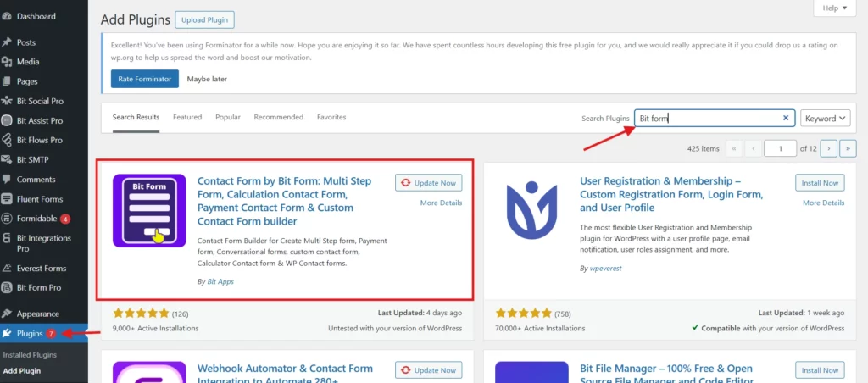Image resolution: width=868 pixels, height=383 pixels.
Task: Open the Dashboard menu icon
Action: click(x=7, y=17)
